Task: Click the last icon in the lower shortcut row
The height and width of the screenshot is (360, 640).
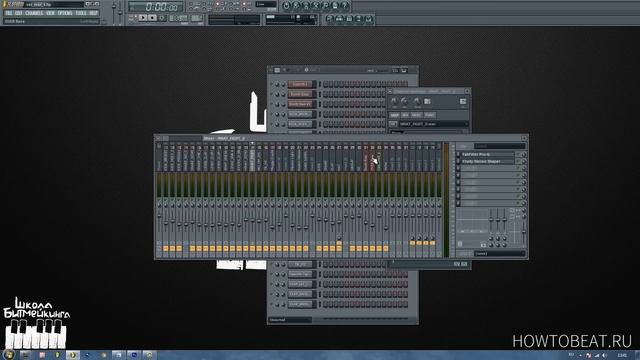Action: click(x=369, y=19)
